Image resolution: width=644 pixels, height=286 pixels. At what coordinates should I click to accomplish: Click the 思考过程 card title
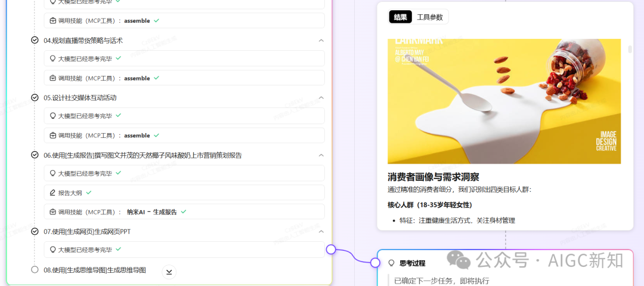click(413, 263)
